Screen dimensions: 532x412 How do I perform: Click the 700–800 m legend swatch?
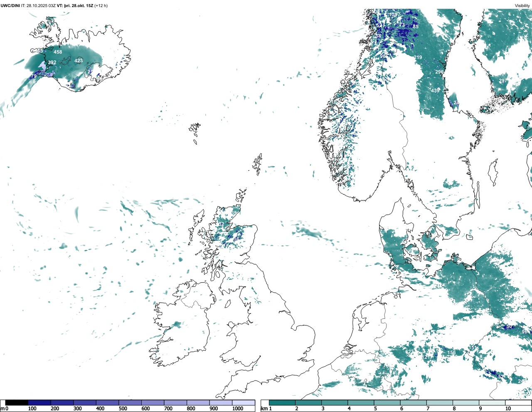click(x=175, y=402)
